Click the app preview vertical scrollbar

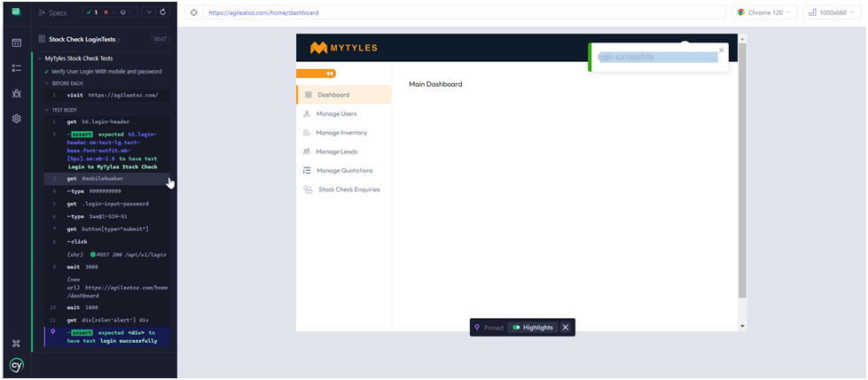(742, 171)
